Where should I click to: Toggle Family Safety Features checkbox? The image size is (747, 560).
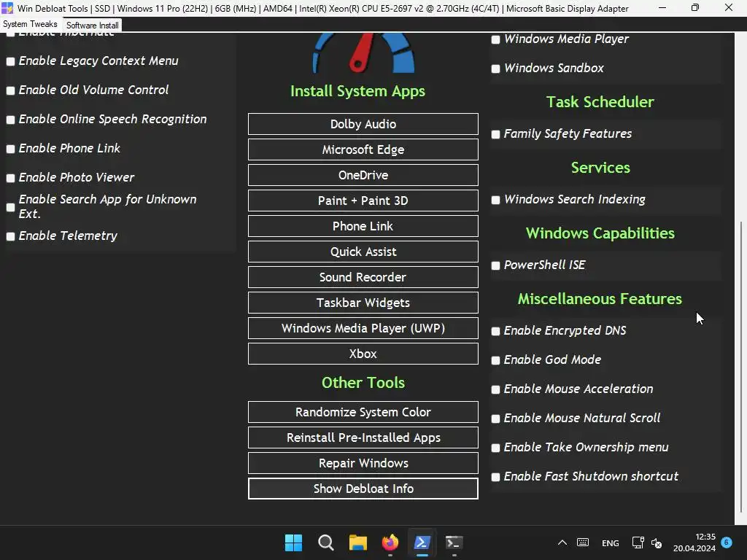tap(495, 134)
